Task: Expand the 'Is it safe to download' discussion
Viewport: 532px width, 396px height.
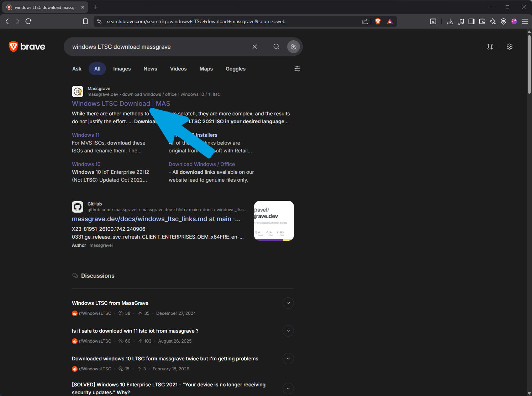Action: 288,331
